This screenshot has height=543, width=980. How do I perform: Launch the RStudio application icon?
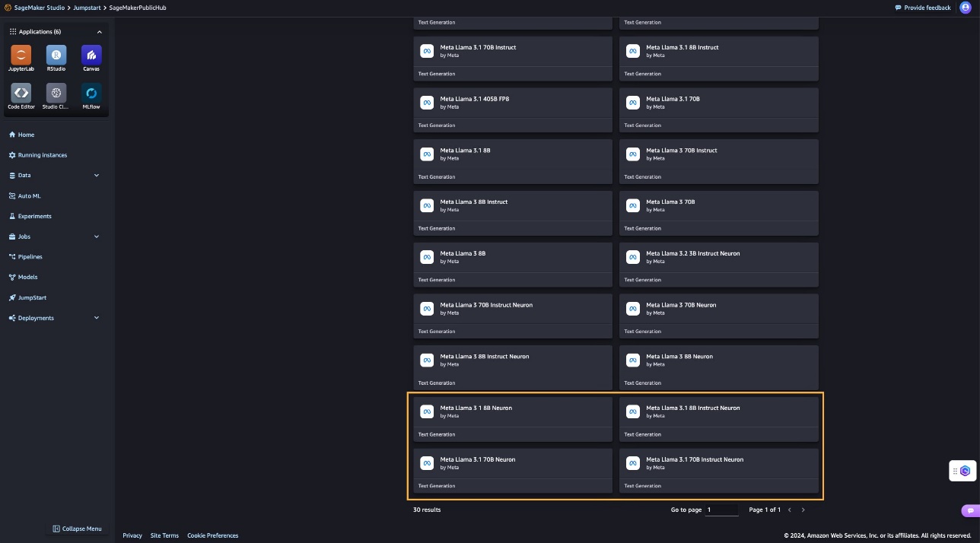pyautogui.click(x=56, y=55)
